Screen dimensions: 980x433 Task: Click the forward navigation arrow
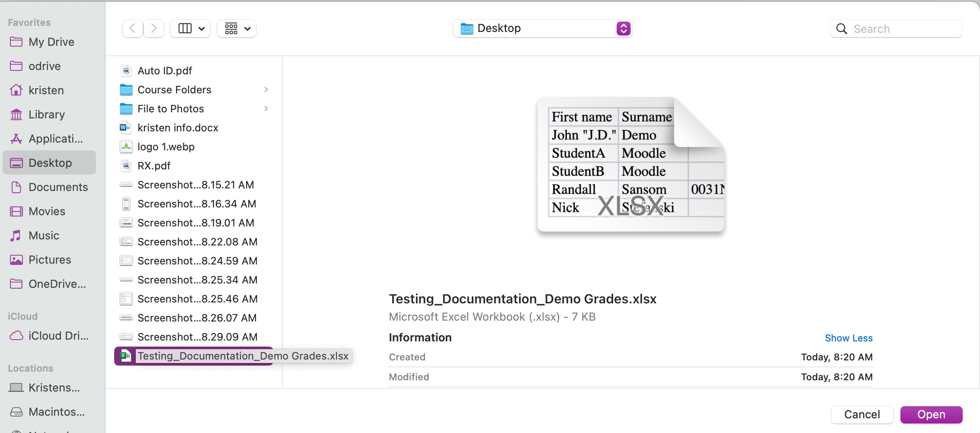(x=154, y=29)
